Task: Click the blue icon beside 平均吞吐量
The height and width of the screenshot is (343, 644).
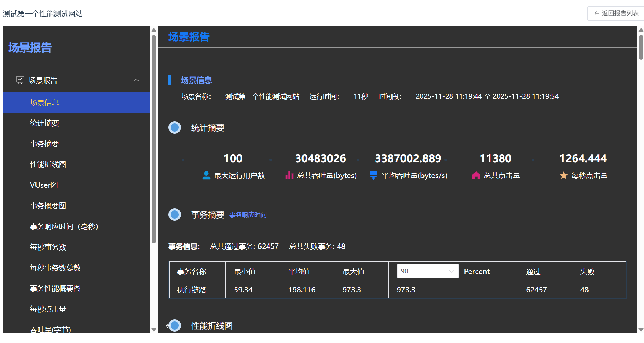Action: pyautogui.click(x=373, y=176)
